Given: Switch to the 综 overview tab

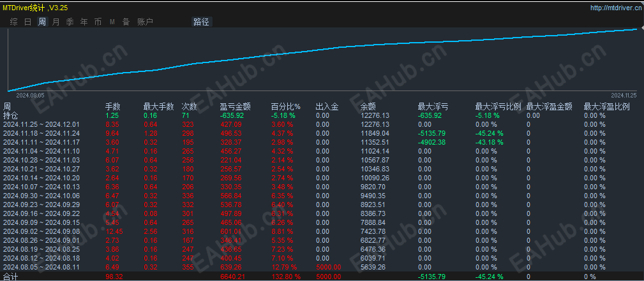Looking at the screenshot, I should click(x=13, y=22).
